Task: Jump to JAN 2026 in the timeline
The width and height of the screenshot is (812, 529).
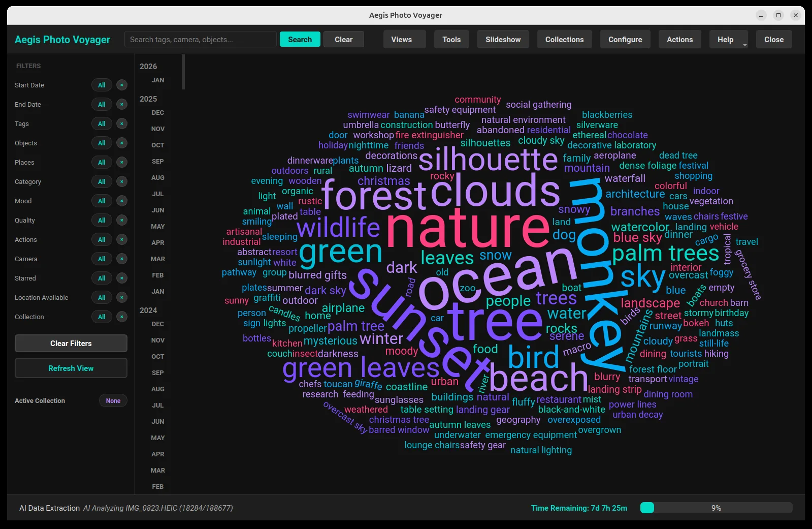Action: point(158,80)
